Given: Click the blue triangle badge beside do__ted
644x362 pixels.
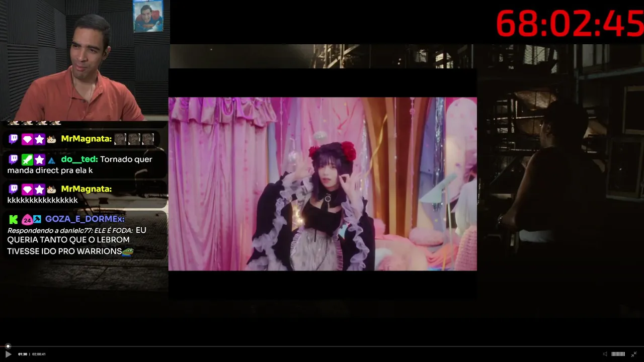Looking at the screenshot, I should click(x=51, y=160).
